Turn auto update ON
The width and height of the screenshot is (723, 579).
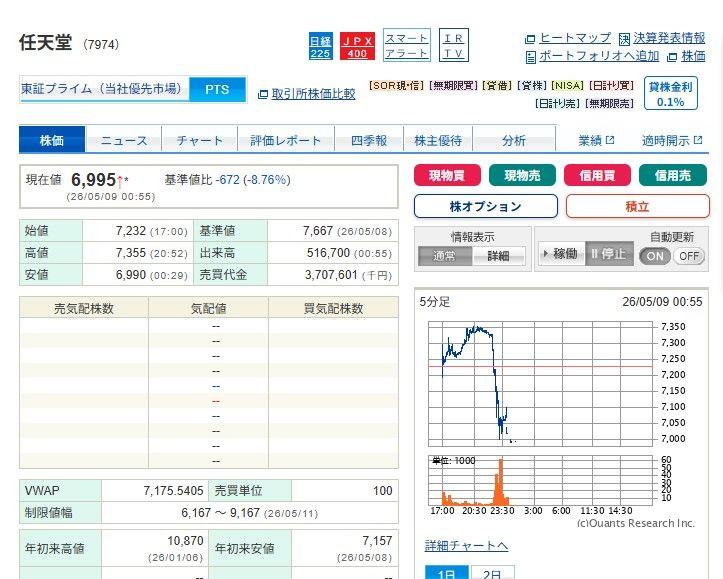click(x=655, y=256)
